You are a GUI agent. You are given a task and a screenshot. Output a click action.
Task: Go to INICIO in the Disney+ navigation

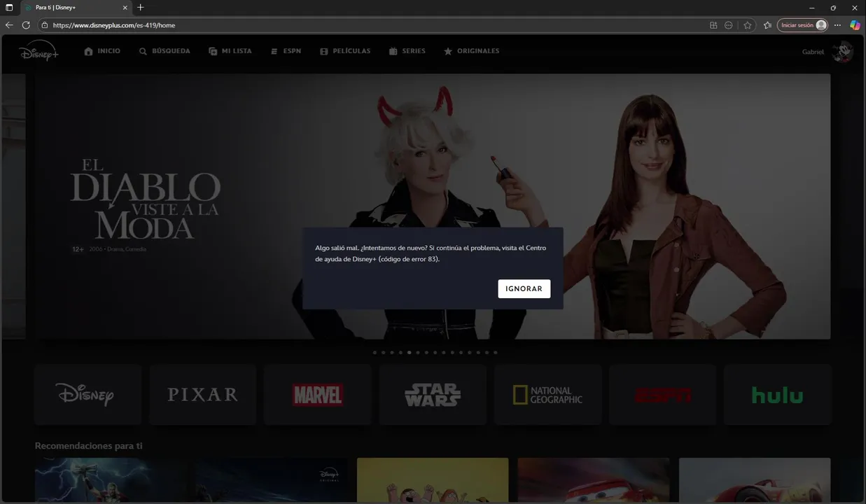coord(102,51)
